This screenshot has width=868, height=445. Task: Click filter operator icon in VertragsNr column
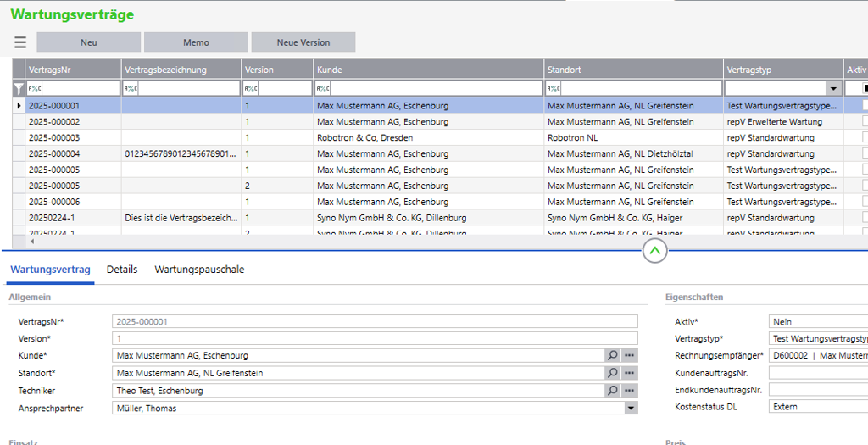[35, 88]
